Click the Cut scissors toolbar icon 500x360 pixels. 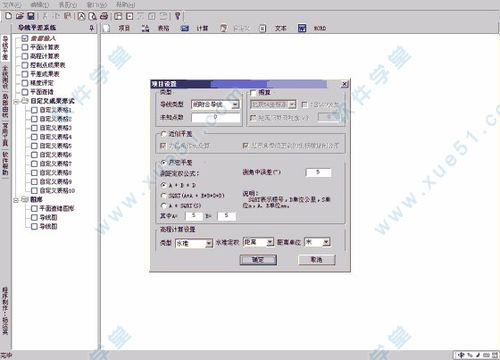[x=45, y=16]
